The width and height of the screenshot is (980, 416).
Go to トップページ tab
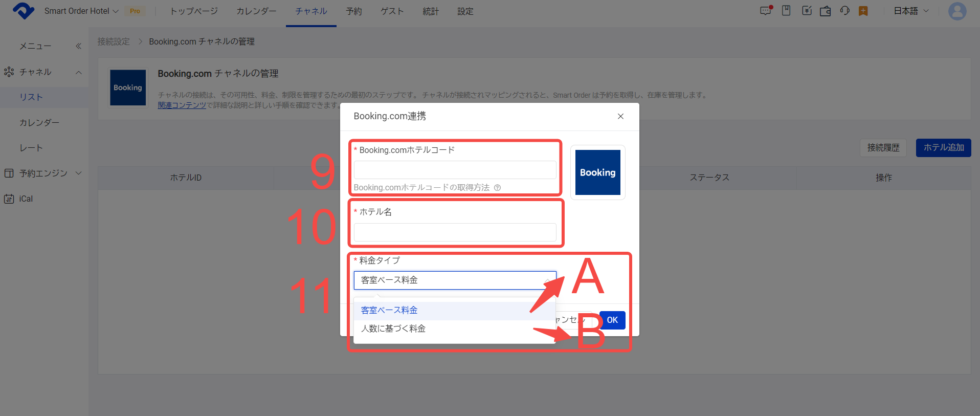tap(194, 11)
